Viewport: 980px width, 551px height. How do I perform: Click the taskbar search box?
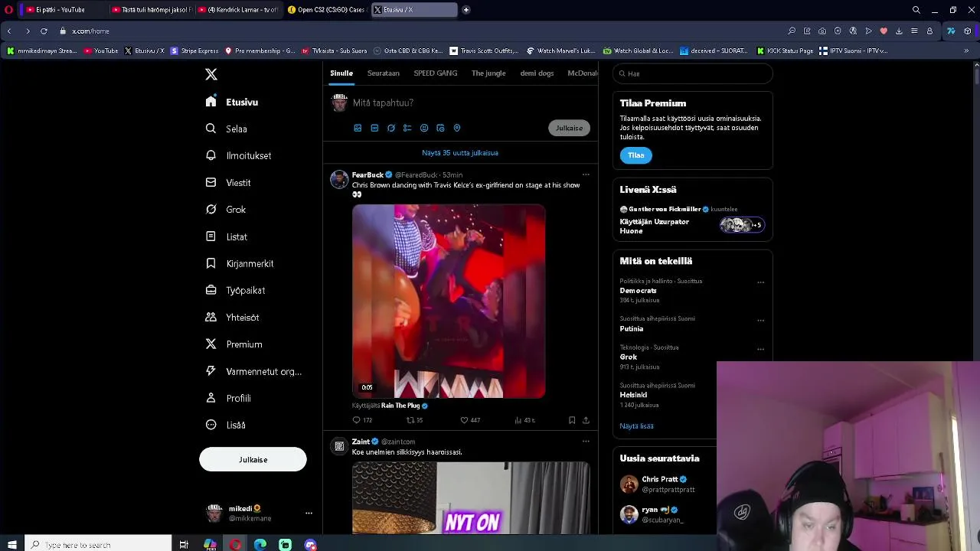98,545
